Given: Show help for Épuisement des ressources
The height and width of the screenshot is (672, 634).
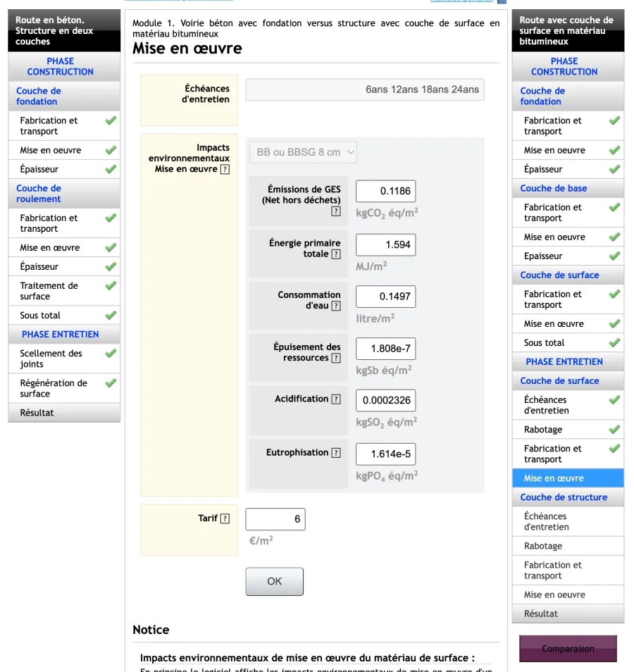Looking at the screenshot, I should [x=336, y=358].
